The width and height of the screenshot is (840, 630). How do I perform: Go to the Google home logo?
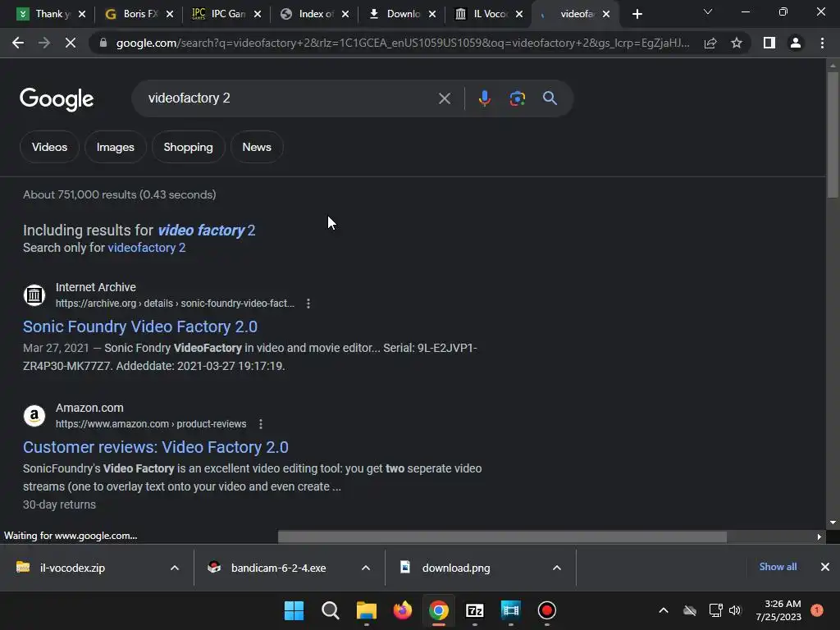coord(57,99)
